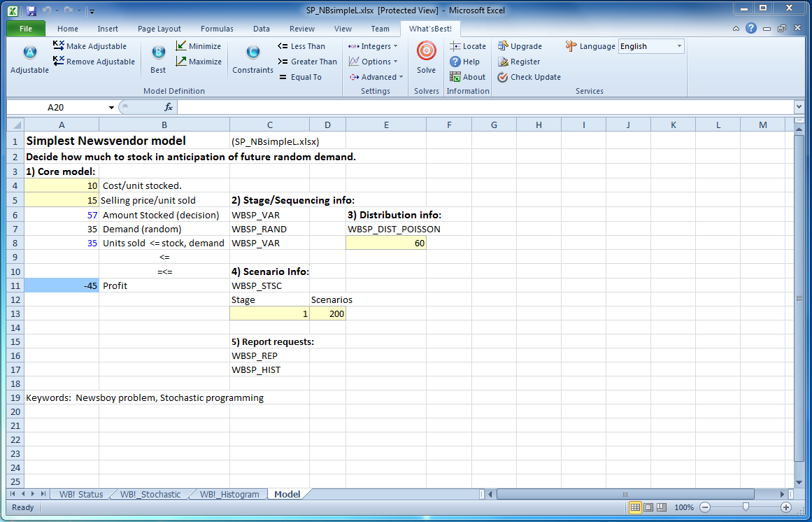The height and width of the screenshot is (522, 812).
Task: Click the Best objective icon
Action: pyautogui.click(x=158, y=52)
